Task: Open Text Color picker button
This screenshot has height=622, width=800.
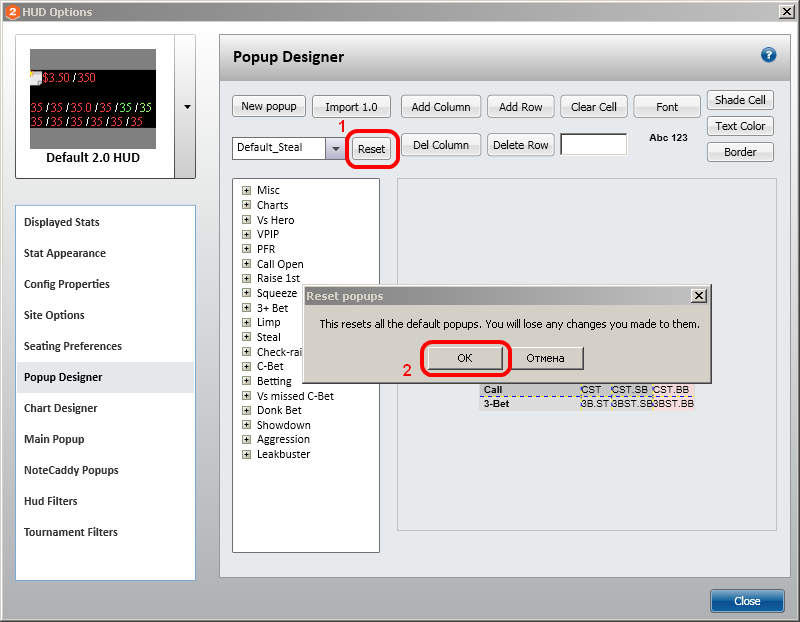Action: 740,126
